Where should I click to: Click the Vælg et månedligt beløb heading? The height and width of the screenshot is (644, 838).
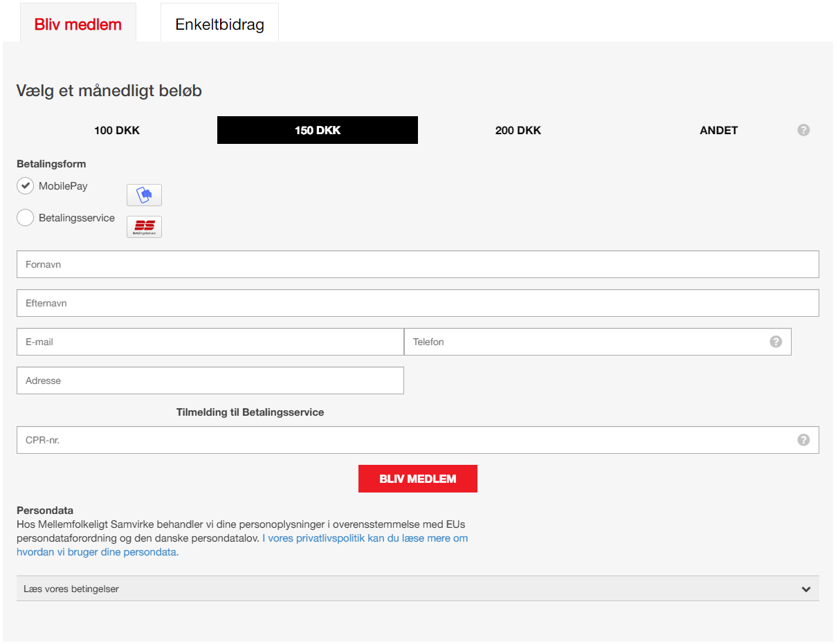pos(109,91)
